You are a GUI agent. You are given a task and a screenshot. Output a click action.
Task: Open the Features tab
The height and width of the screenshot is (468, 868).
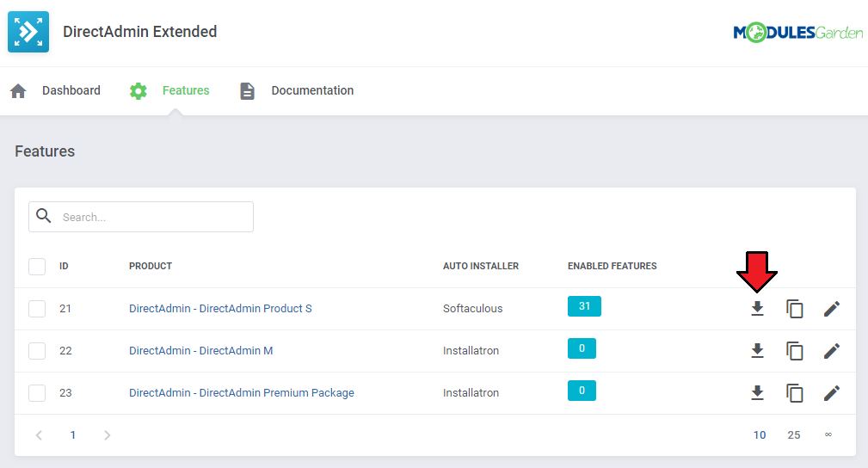186,90
